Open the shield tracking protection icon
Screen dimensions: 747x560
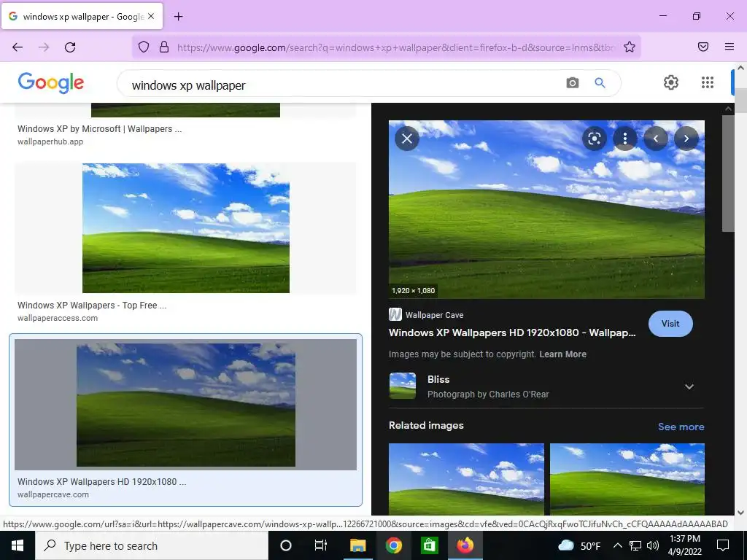point(144,47)
